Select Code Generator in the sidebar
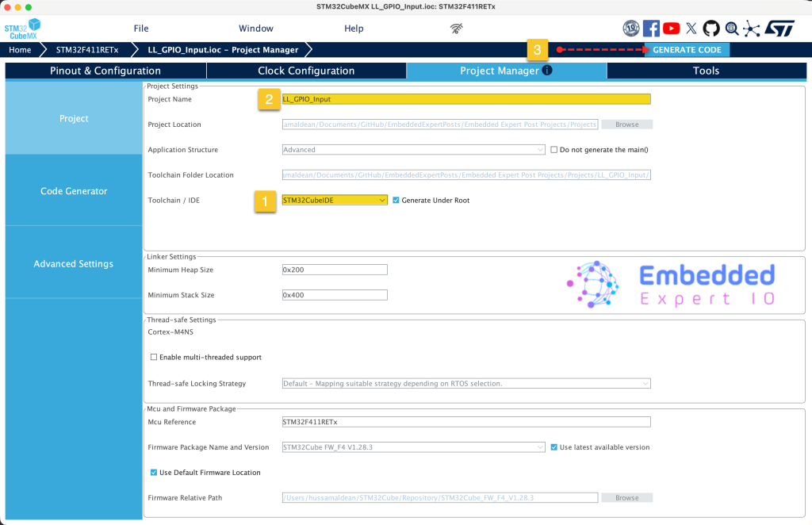The image size is (812, 525). click(74, 191)
